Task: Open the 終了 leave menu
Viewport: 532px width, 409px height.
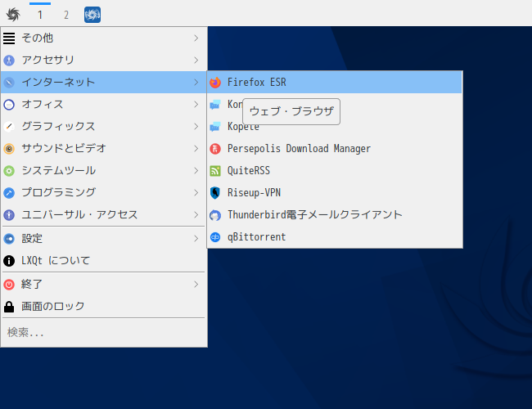Action: [104, 284]
